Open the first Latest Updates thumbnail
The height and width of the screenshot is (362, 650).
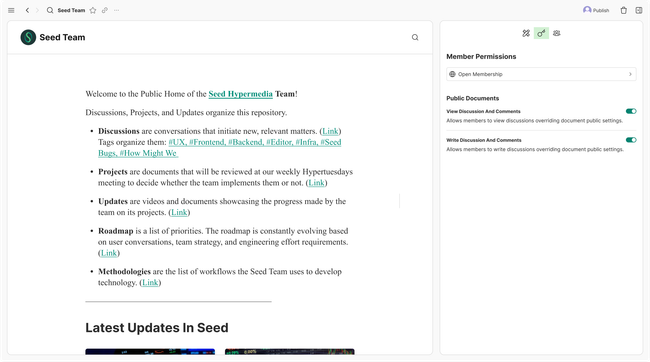point(150,352)
